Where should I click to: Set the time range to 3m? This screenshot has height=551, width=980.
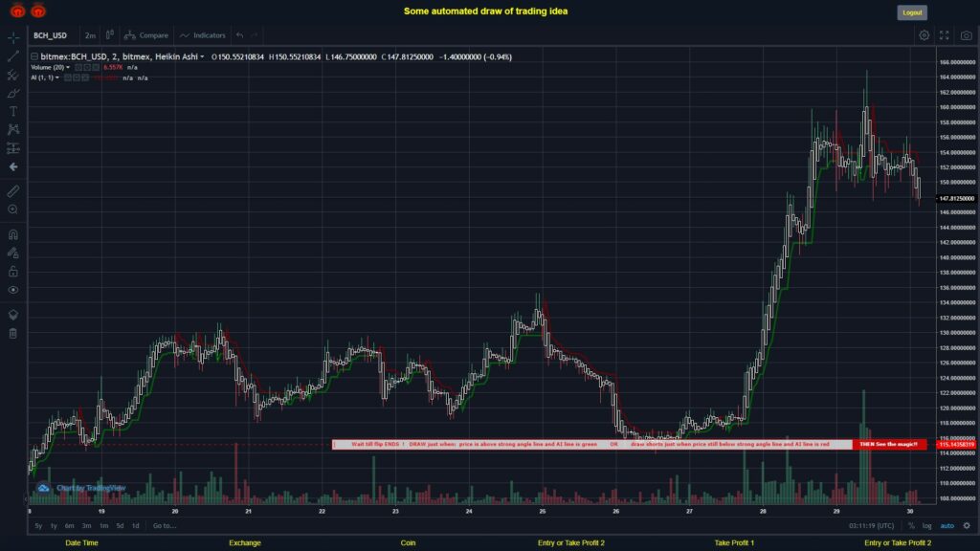pos(86,526)
